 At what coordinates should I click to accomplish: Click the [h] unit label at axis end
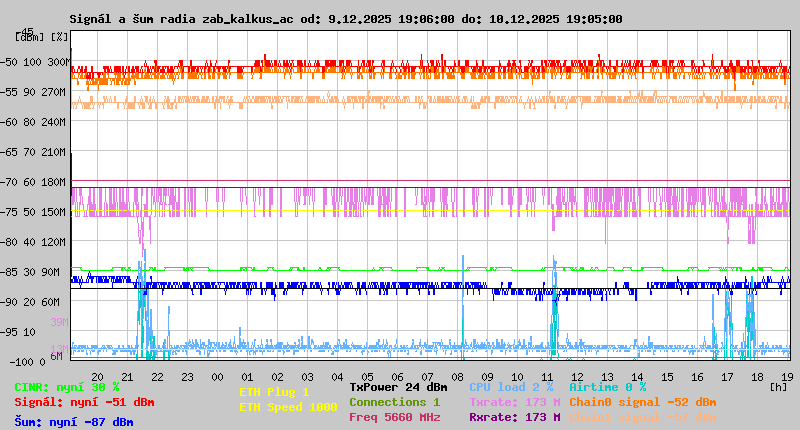[778, 386]
